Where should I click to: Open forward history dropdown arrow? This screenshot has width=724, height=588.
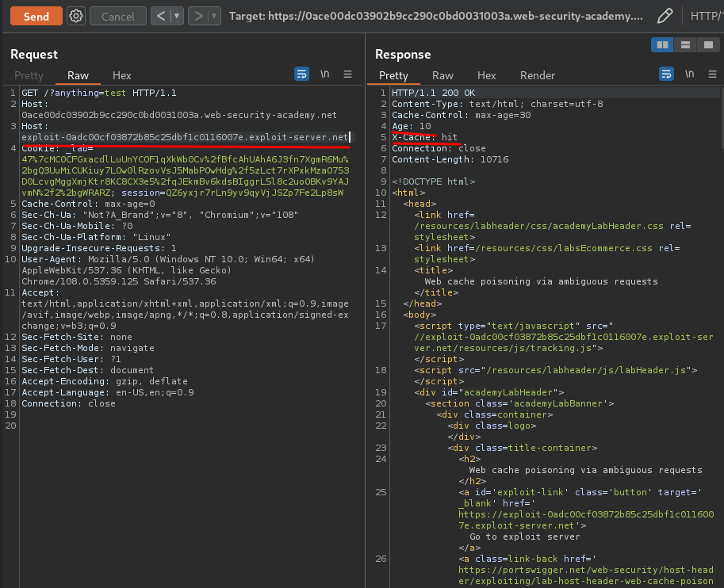click(214, 16)
